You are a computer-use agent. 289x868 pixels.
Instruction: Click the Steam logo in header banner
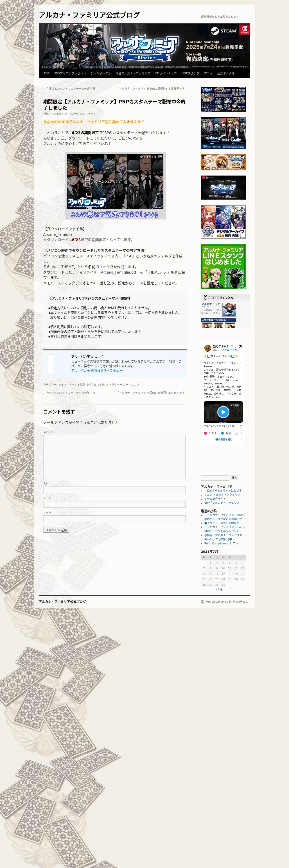224,31
